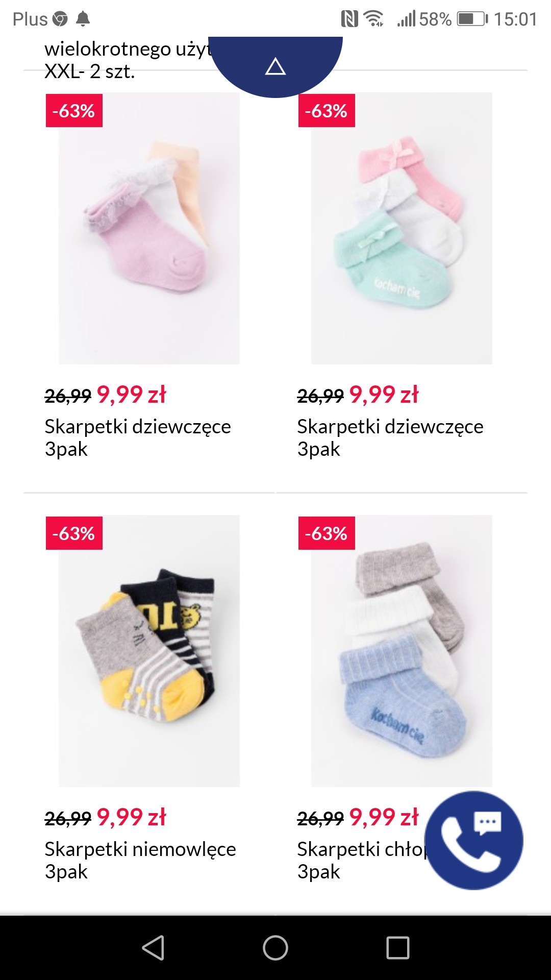Tap the NFC status bar icon

(349, 19)
